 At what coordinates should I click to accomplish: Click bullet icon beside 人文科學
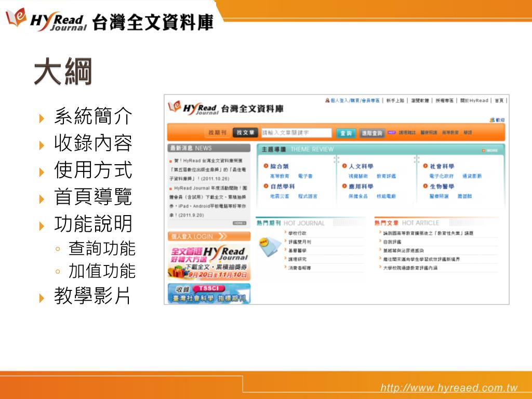tap(344, 166)
